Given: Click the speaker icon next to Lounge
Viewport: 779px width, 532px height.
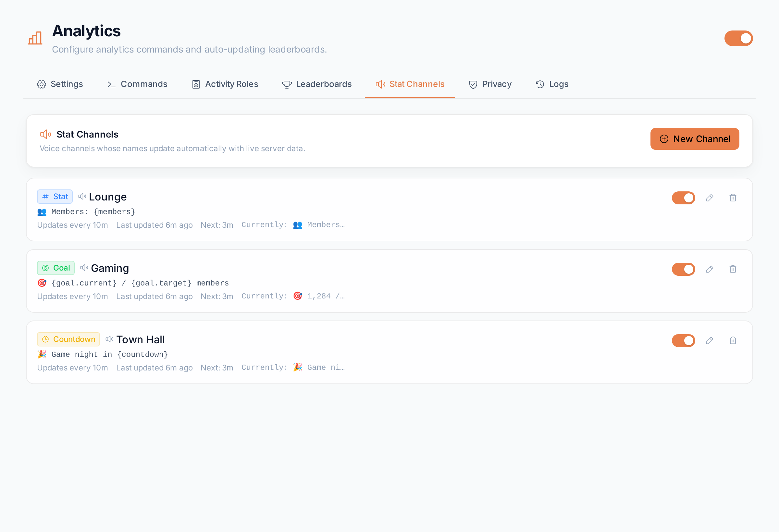Looking at the screenshot, I should tap(82, 196).
